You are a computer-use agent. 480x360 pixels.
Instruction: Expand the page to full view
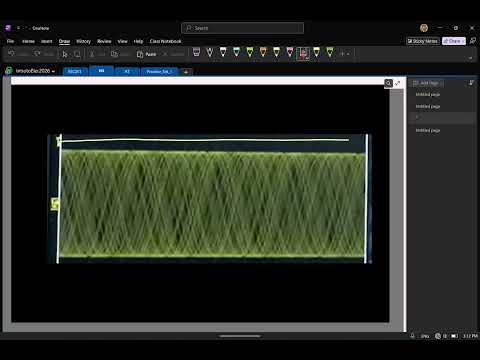point(397,83)
